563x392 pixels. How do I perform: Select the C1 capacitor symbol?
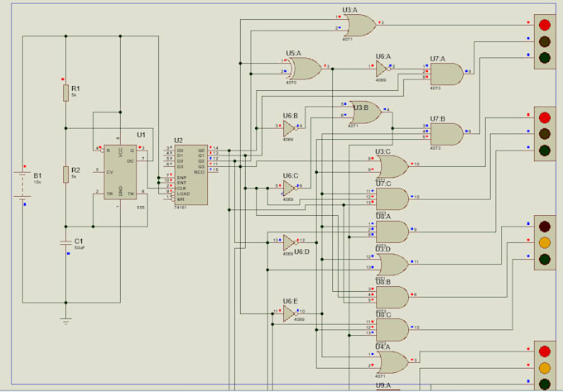[65, 243]
